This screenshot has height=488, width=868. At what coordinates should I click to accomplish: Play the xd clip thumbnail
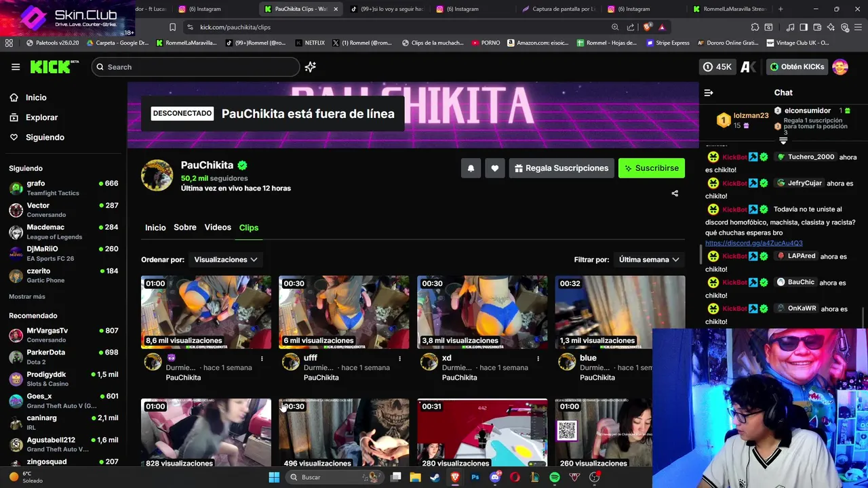point(482,312)
